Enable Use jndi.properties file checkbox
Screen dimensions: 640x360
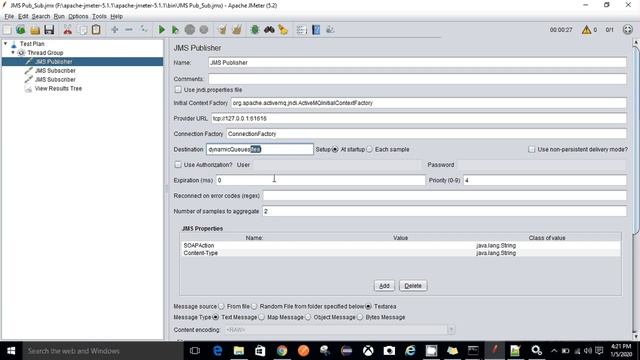tap(178, 89)
